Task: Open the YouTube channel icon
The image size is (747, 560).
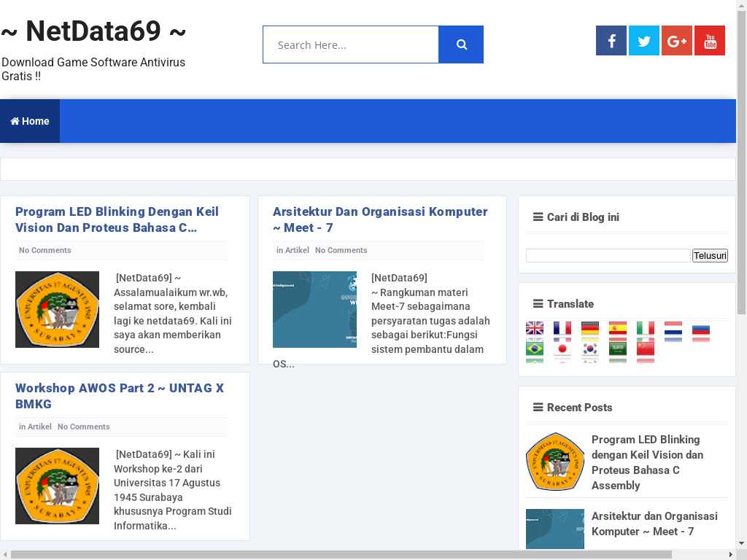Action: click(710, 41)
